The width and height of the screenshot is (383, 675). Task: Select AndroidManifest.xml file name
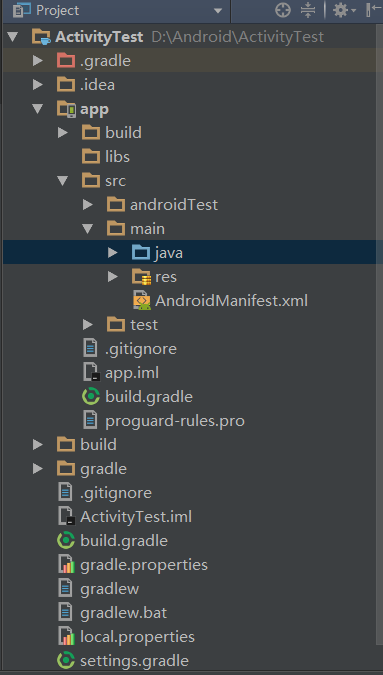point(232,301)
